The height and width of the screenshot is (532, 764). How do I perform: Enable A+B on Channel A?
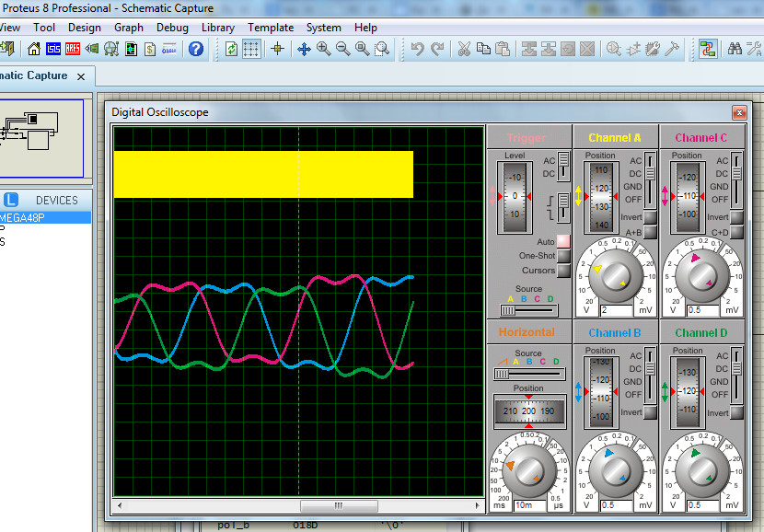[x=649, y=232]
